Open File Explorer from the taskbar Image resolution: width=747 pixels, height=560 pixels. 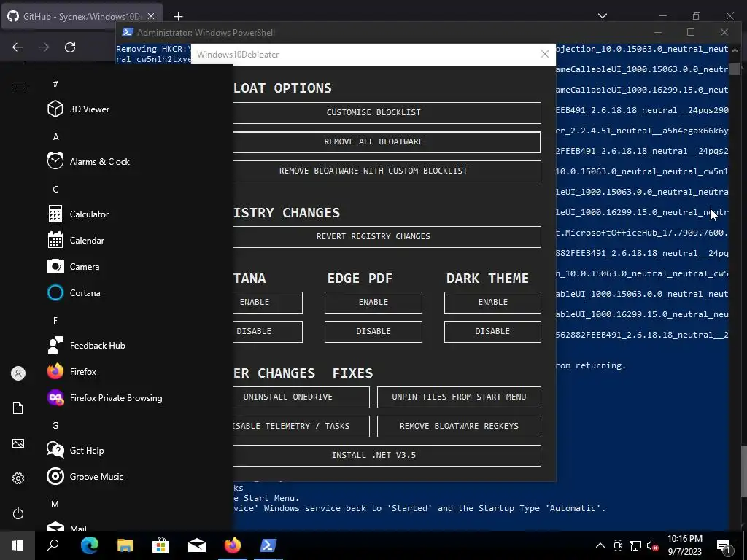pyautogui.click(x=125, y=545)
